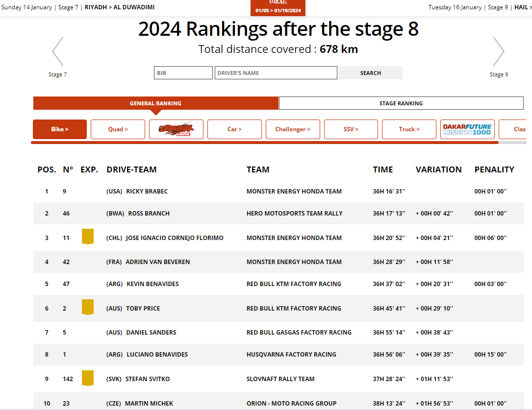Screen dimensions: 532x410
Task: Open the Challenger category rankings
Action: [x=293, y=129]
